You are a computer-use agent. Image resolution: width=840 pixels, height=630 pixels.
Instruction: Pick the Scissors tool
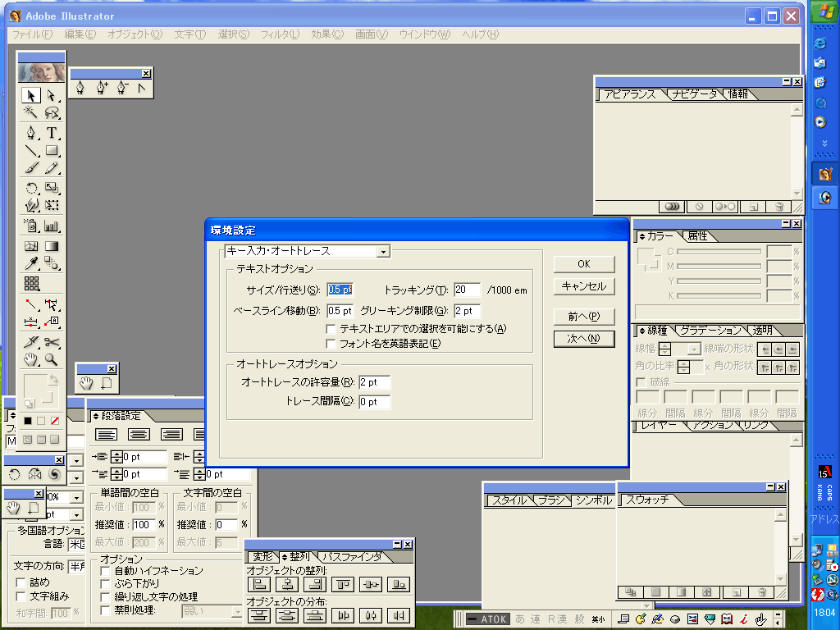click(52, 341)
